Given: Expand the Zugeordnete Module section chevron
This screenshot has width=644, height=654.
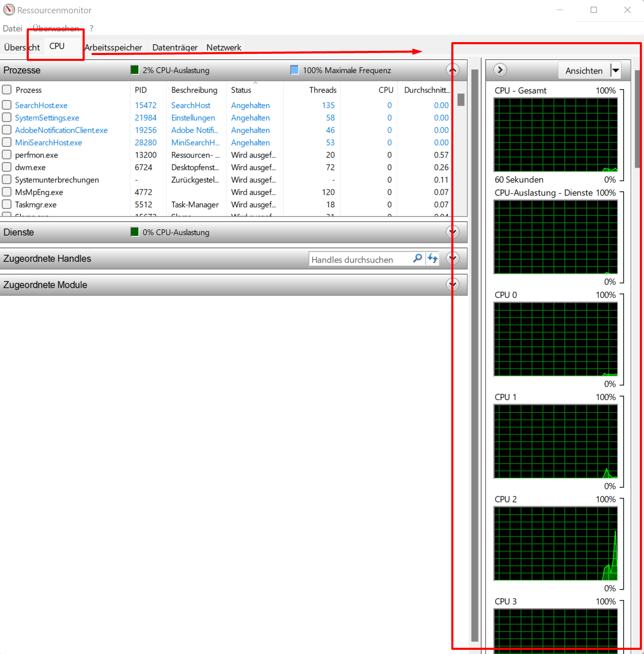Looking at the screenshot, I should point(453,284).
